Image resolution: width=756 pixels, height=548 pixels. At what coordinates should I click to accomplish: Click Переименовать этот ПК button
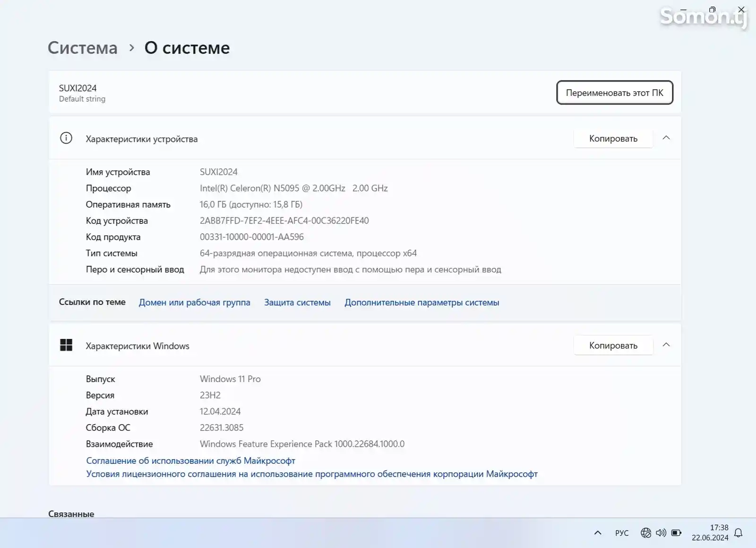pyautogui.click(x=615, y=93)
